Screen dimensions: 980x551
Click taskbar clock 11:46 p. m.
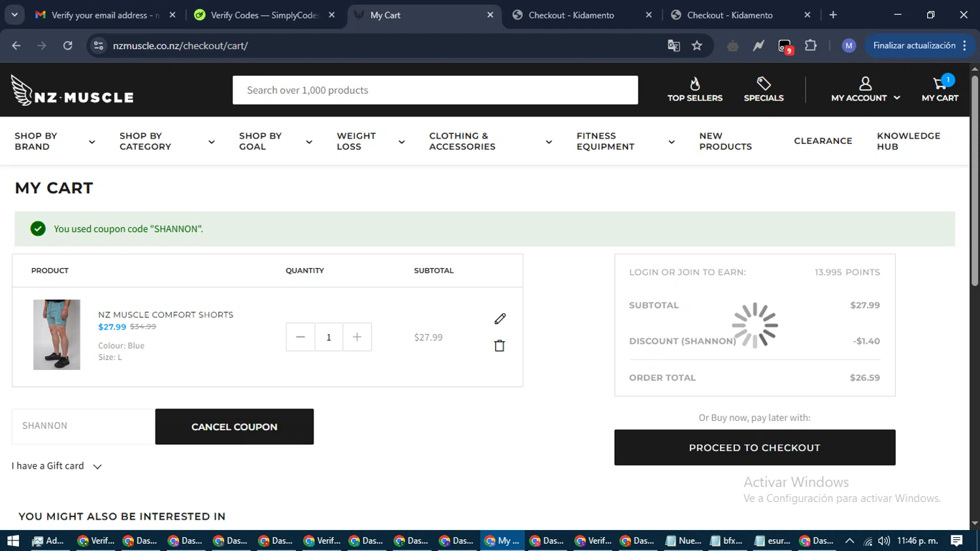[917, 541]
